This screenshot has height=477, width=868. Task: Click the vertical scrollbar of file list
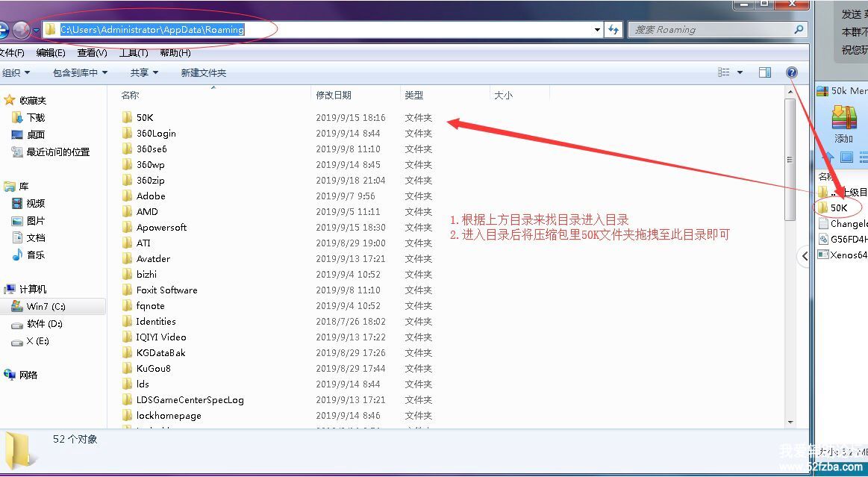coord(790,159)
